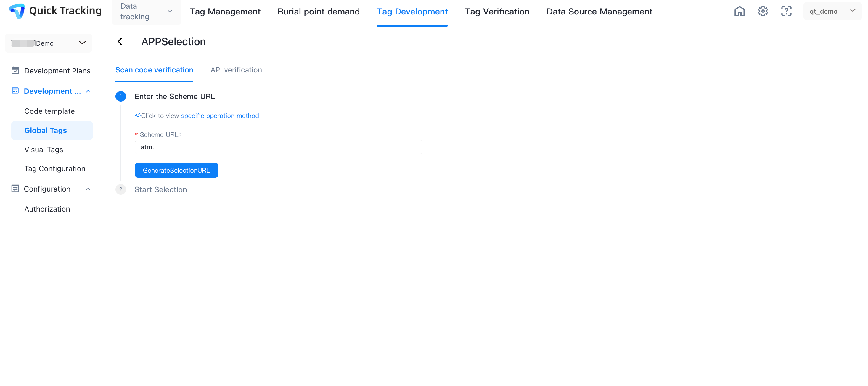The image size is (868, 386).
Task: Open settings gear icon
Action: [763, 12]
